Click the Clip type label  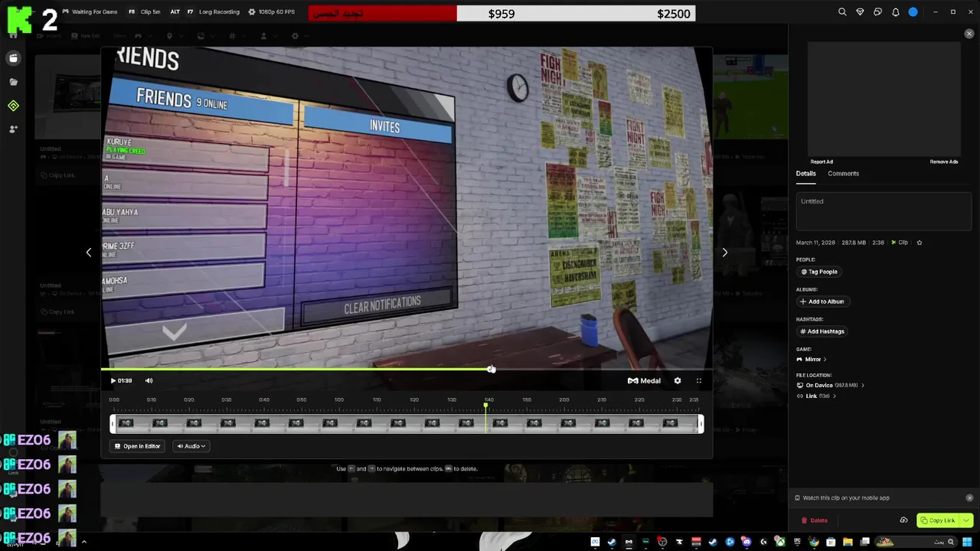900,243
